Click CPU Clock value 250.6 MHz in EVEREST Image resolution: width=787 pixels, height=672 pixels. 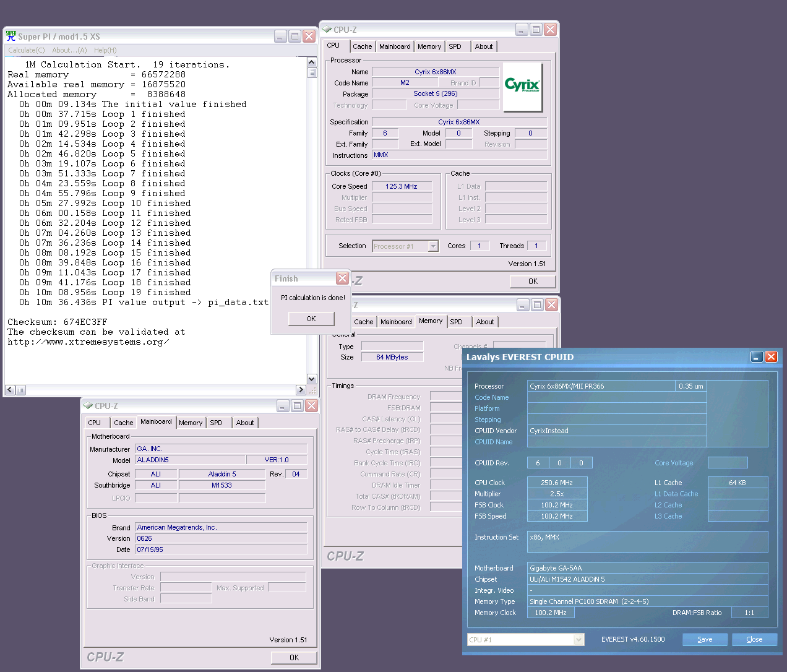(557, 483)
